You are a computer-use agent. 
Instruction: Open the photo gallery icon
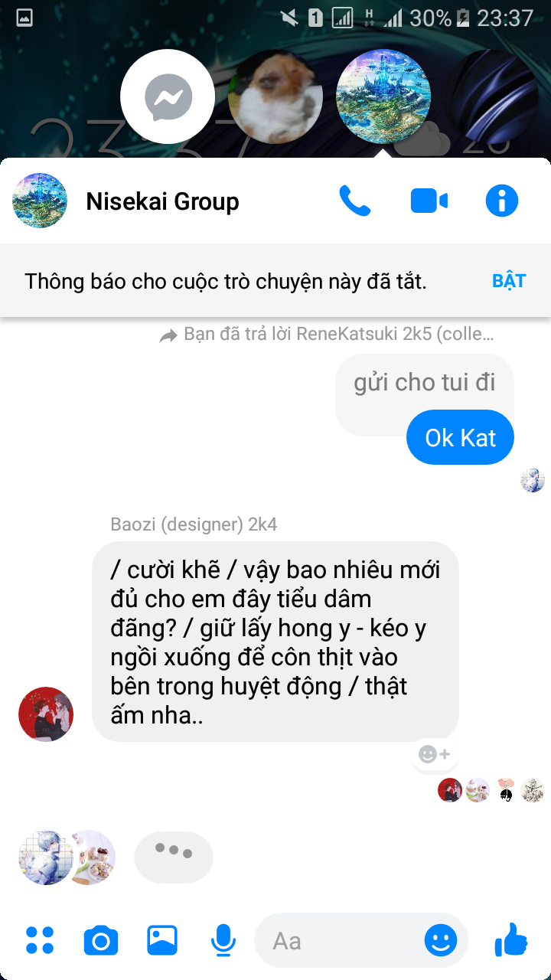[162, 940]
